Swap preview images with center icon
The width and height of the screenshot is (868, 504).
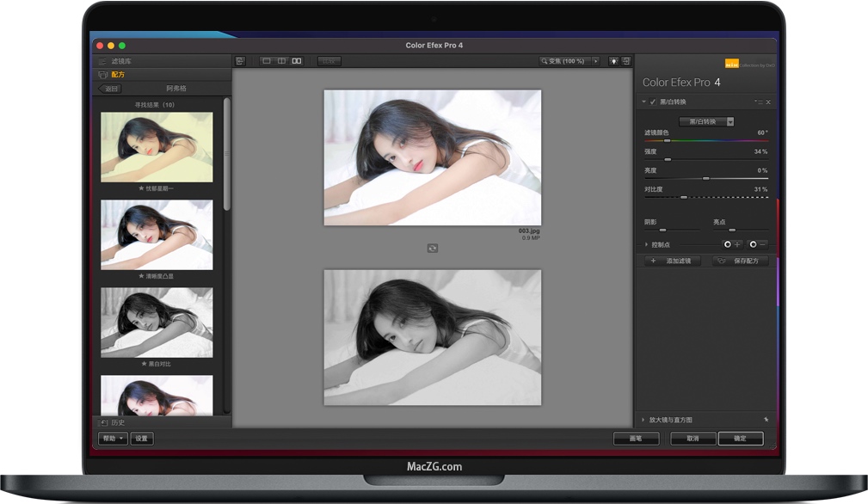[433, 248]
